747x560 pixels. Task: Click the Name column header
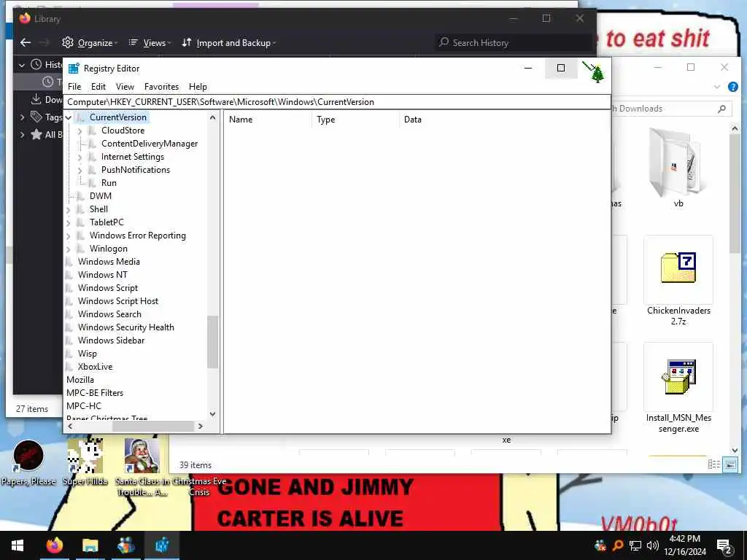[268, 120]
